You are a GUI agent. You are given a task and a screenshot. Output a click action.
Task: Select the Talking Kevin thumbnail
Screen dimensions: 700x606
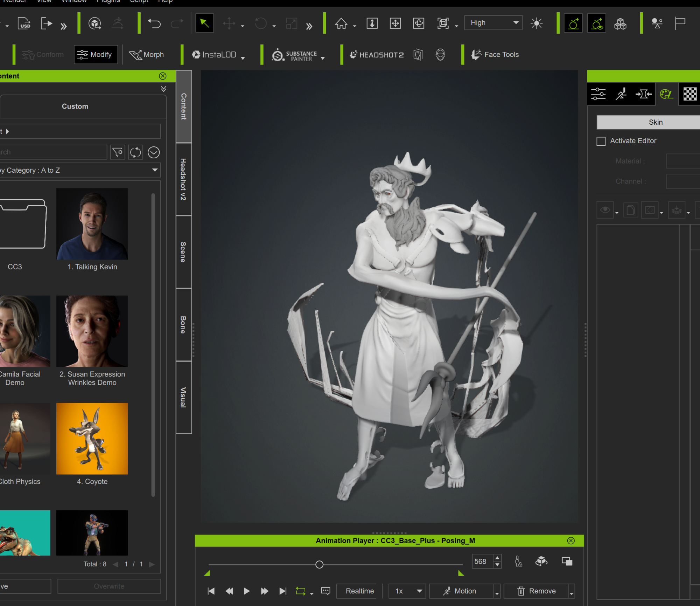coord(92,224)
